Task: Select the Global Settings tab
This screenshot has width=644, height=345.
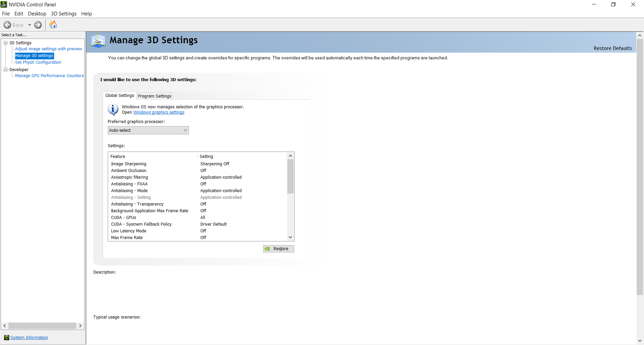Action: pos(119,96)
